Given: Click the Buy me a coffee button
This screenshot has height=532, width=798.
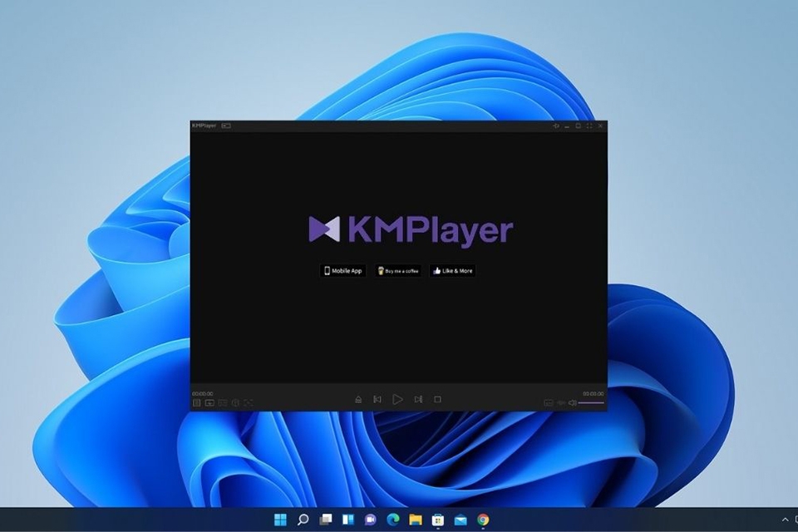Looking at the screenshot, I should pos(398,271).
